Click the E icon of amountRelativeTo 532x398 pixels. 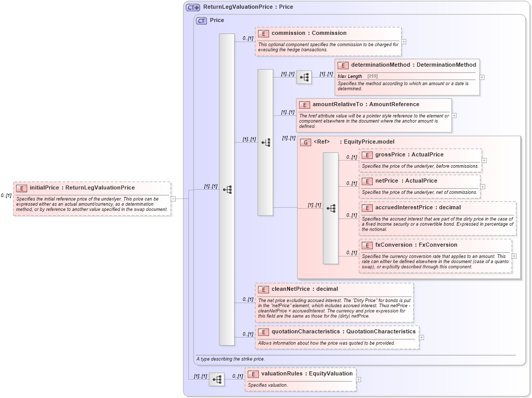(305, 105)
